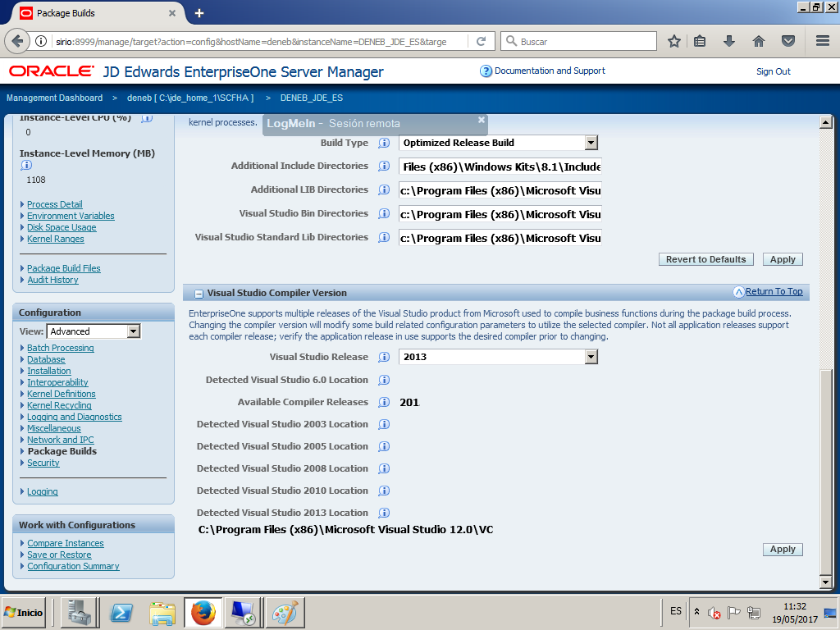Viewport: 840px width, 630px height.
Task: Click Return To Top link
Action: [774, 291]
